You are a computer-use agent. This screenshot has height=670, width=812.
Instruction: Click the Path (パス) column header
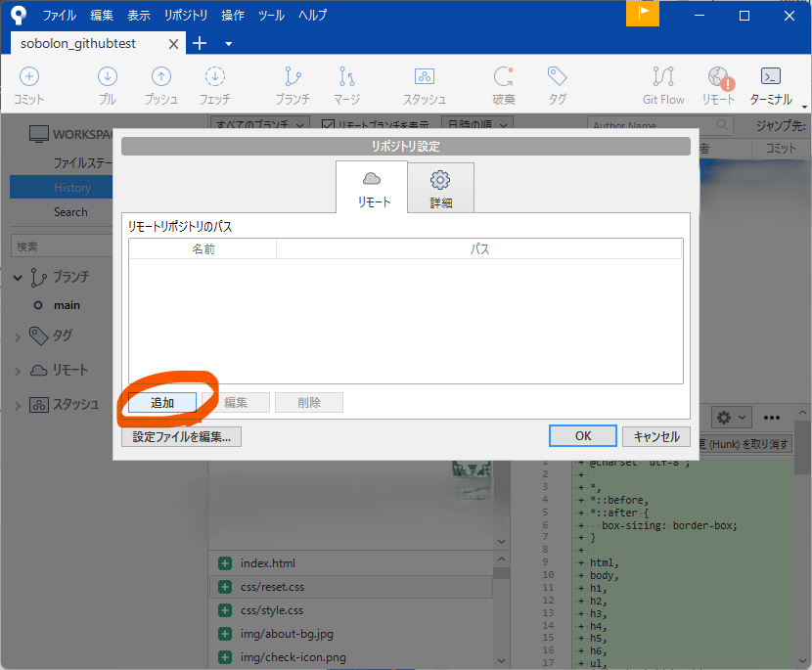click(479, 249)
